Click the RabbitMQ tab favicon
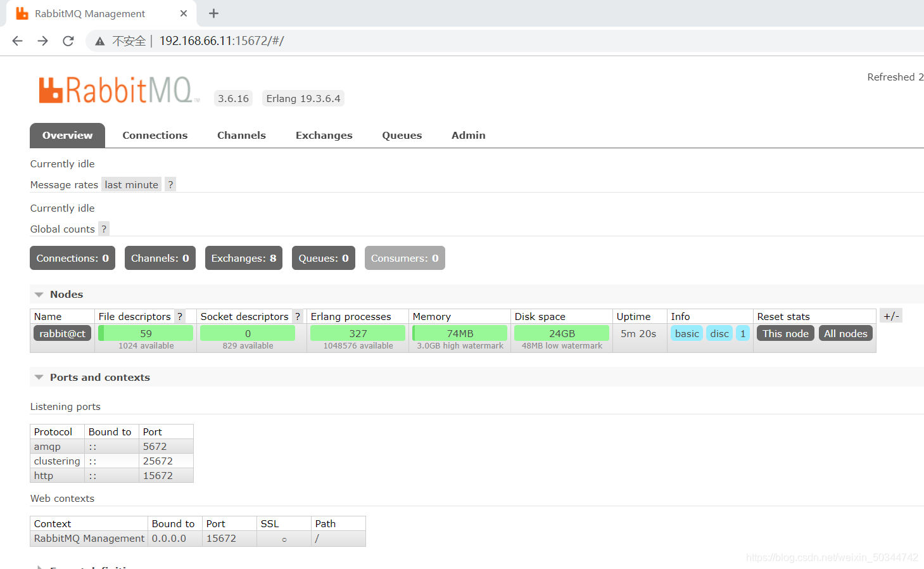 point(22,13)
